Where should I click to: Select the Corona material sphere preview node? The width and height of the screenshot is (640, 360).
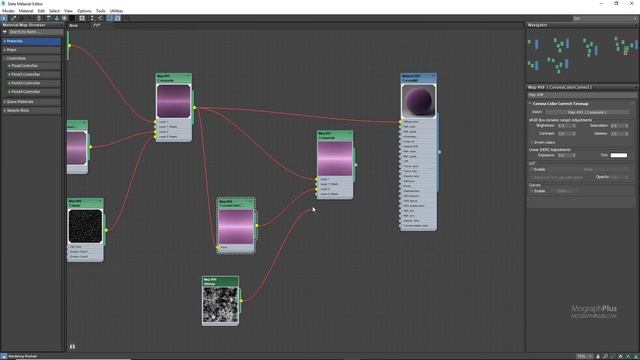coord(418,101)
